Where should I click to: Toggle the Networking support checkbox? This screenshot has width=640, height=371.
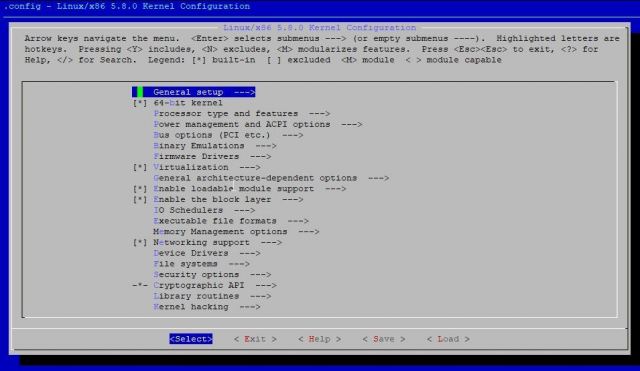pyautogui.click(x=140, y=242)
